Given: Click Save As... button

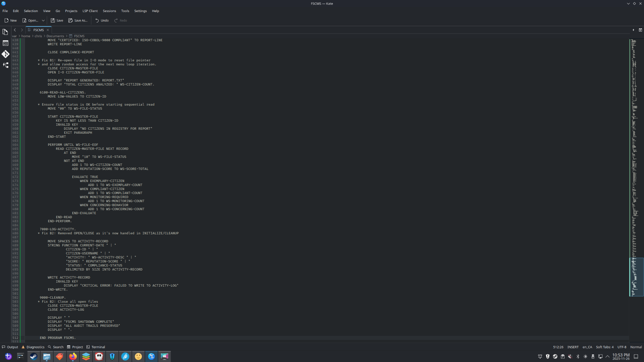Looking at the screenshot, I should click(x=78, y=20).
